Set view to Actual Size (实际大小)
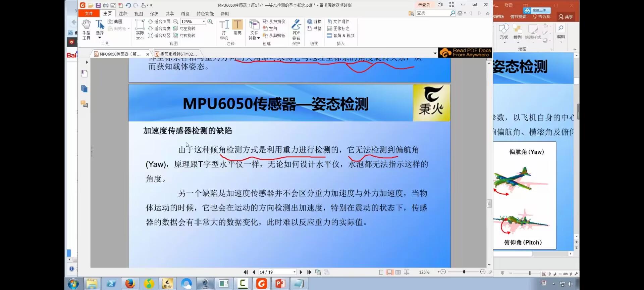 point(140,30)
